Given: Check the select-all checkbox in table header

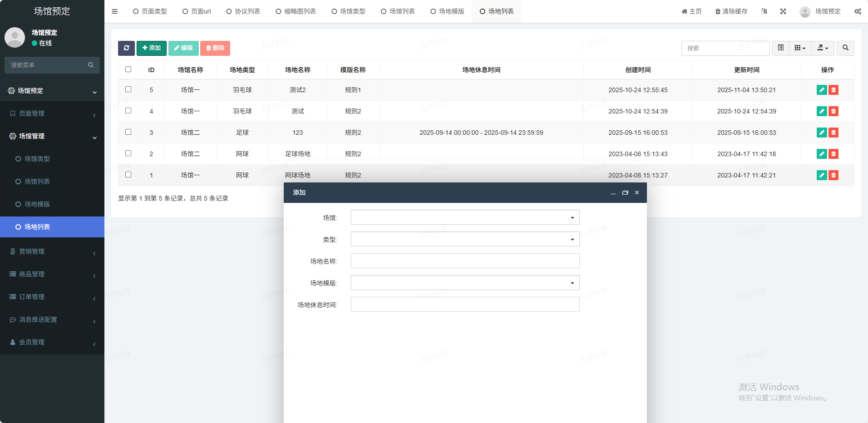Looking at the screenshot, I should pos(128,69).
